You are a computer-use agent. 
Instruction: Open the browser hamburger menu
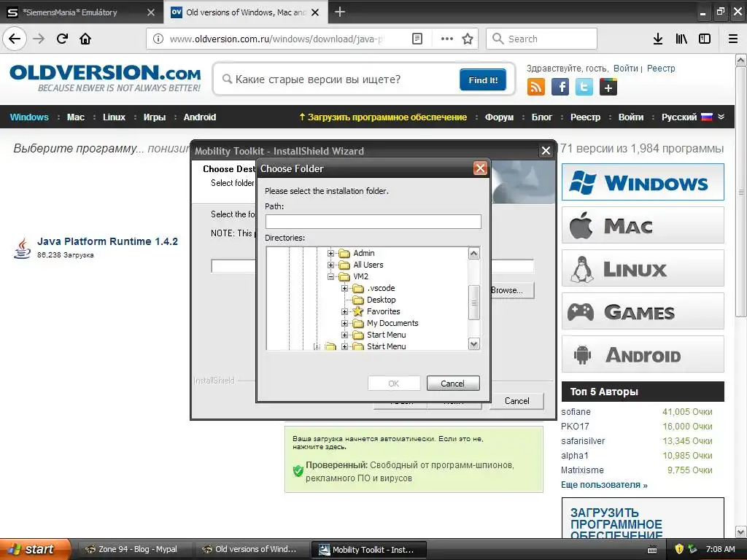(733, 39)
